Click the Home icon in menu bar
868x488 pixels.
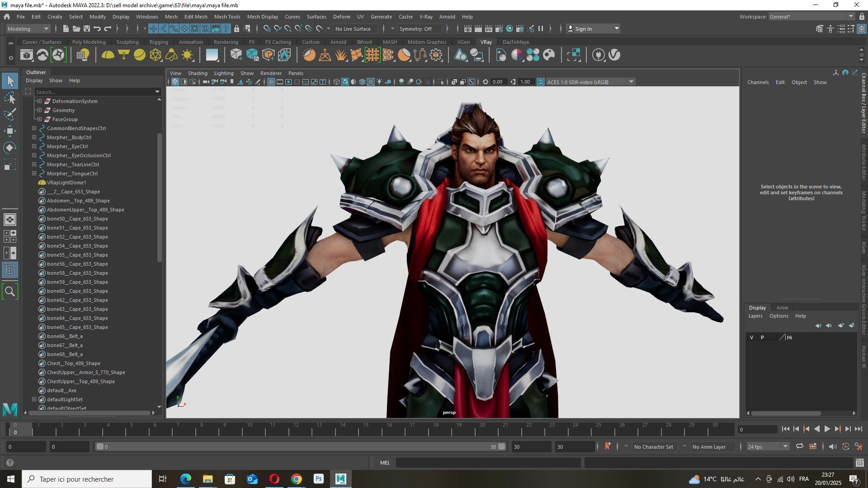point(7,17)
